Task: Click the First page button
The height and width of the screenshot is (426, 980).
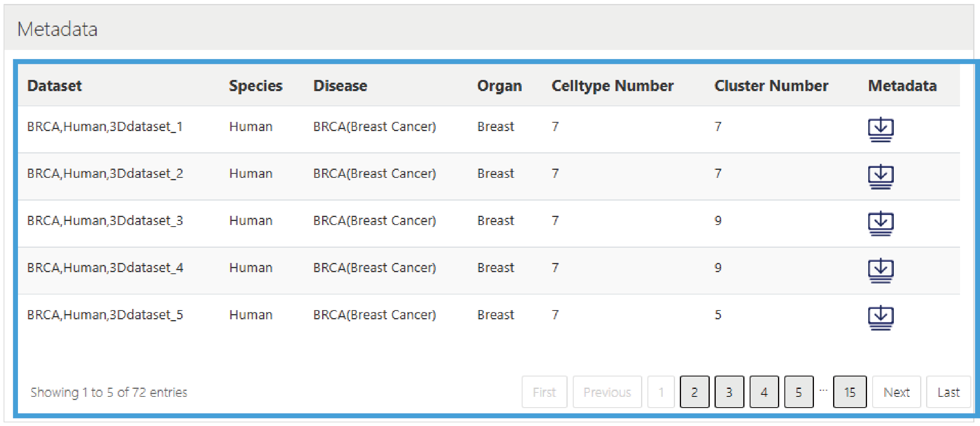Action: click(x=544, y=392)
